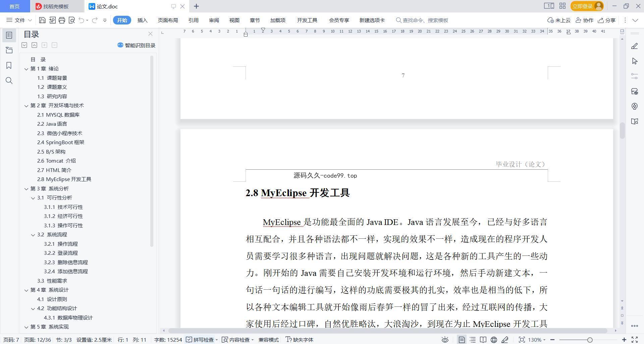Screen dimensions: 644x344
Task: Click the selection arrow in right sidebar
Action: pyautogui.click(x=634, y=61)
